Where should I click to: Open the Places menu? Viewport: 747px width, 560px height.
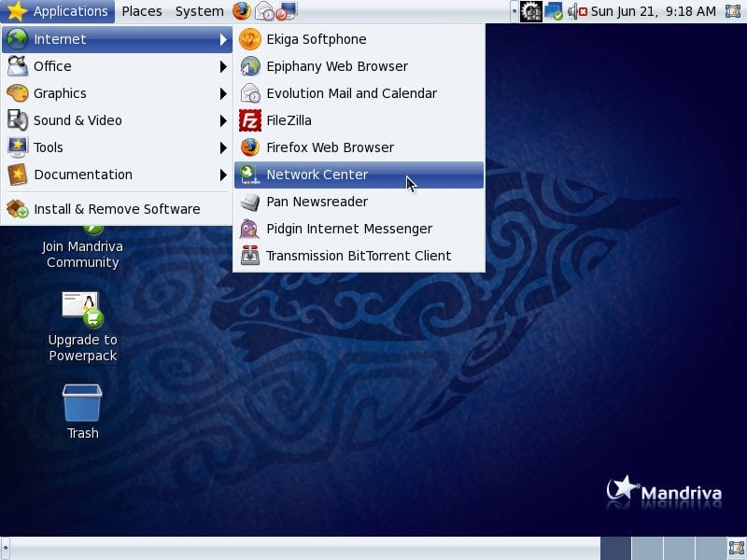click(142, 11)
